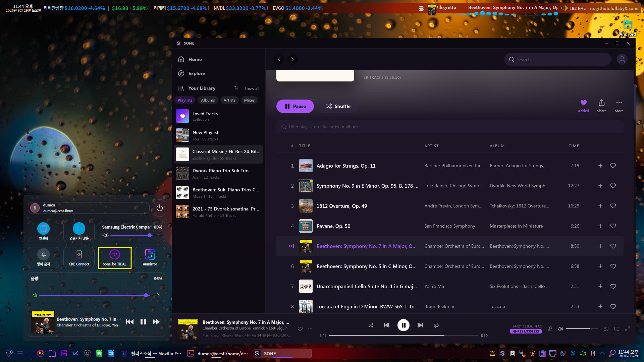The width and height of the screenshot is (644, 362).
Task: Click the purple Pause button
Action: coord(295,106)
